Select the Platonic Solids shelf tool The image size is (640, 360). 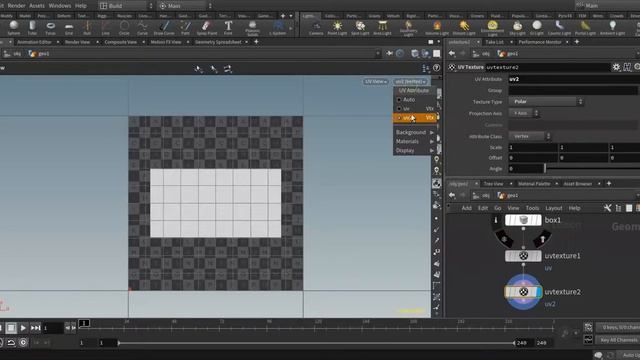tap(252, 28)
